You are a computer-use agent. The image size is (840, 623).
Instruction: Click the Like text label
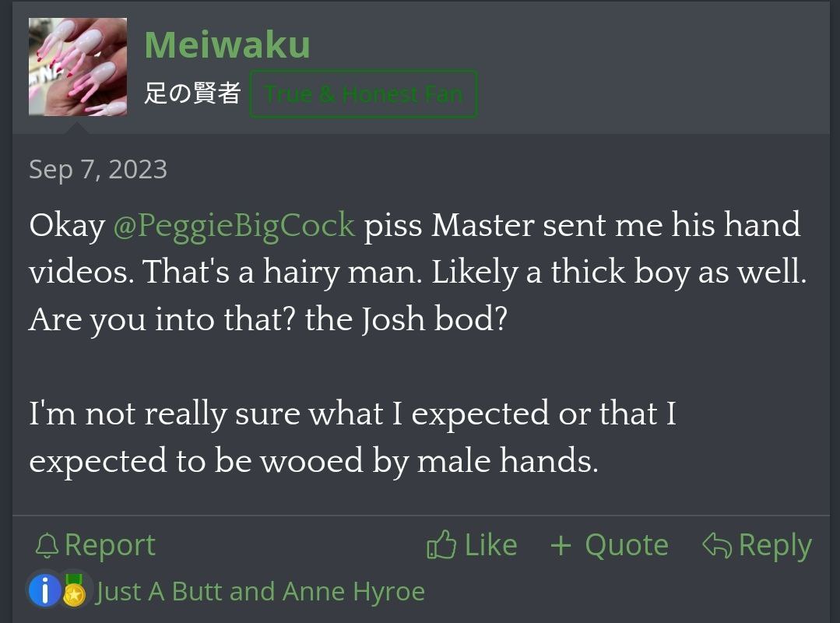490,545
